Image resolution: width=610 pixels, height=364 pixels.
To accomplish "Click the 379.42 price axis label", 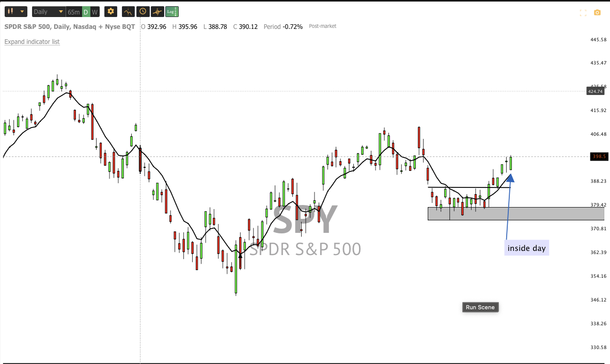I will (598, 205).
